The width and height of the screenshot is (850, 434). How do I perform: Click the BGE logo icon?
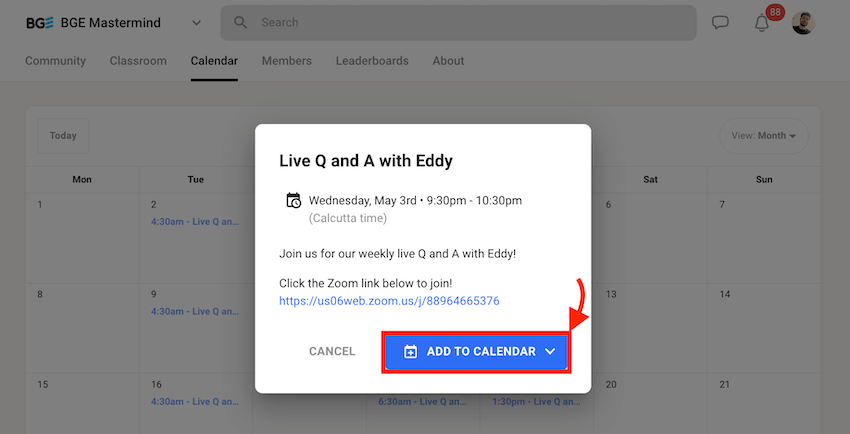[40, 23]
